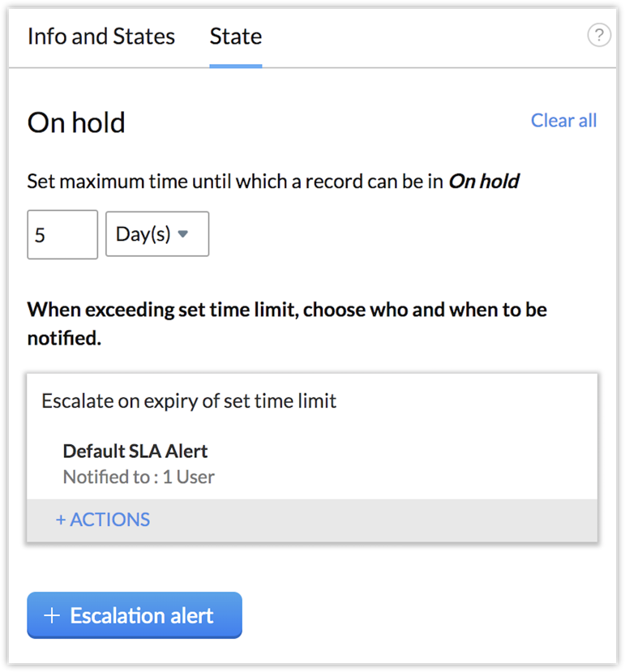
Task: Click the Escalate on expiry card header
Action: coord(189,400)
